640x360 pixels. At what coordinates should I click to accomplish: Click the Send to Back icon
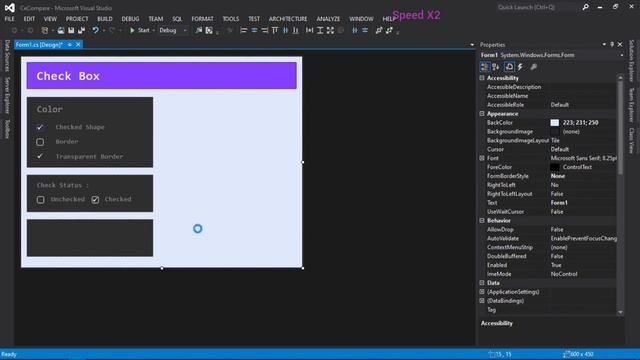(389, 30)
